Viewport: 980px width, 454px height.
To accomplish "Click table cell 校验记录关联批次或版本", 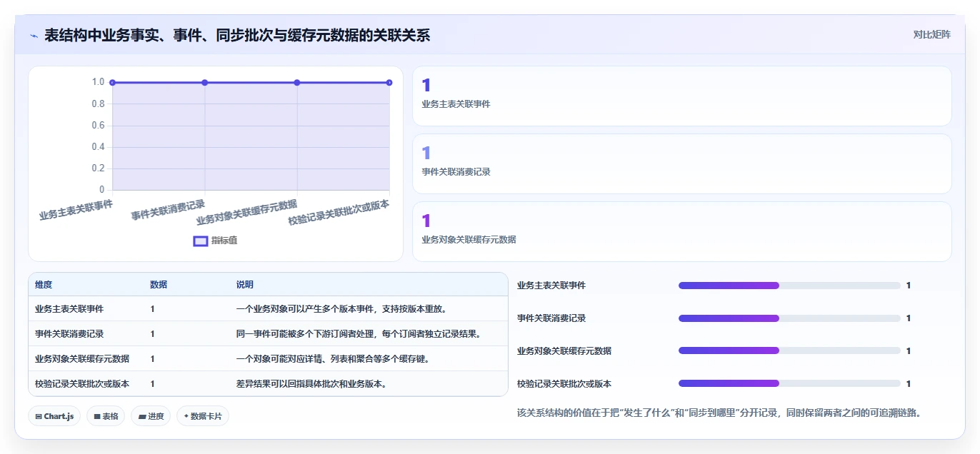I will pos(82,384).
